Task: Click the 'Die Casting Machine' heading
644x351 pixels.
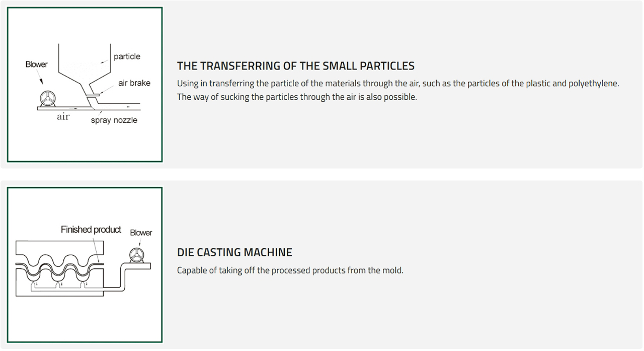Action: [234, 252]
